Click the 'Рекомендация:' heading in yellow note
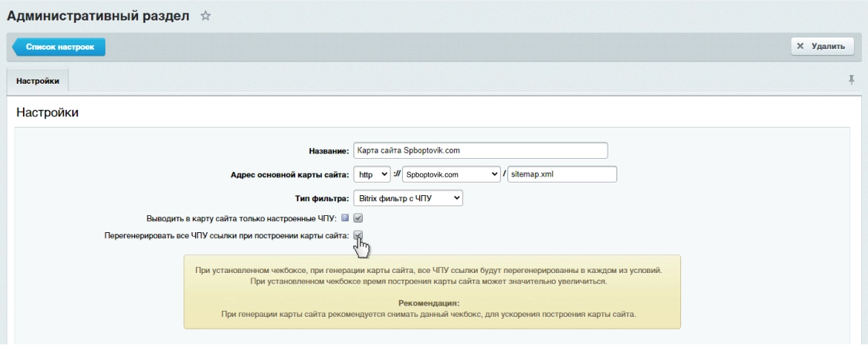The width and height of the screenshot is (868, 345). coord(429,303)
